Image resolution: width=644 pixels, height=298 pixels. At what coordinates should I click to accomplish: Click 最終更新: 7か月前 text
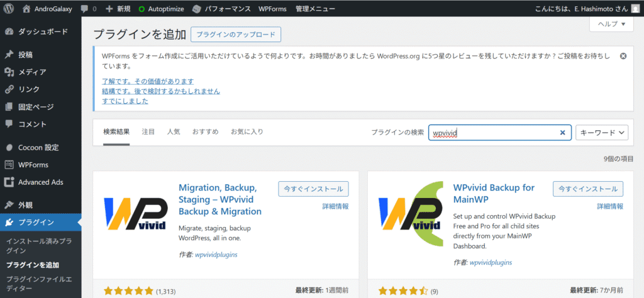597,290
